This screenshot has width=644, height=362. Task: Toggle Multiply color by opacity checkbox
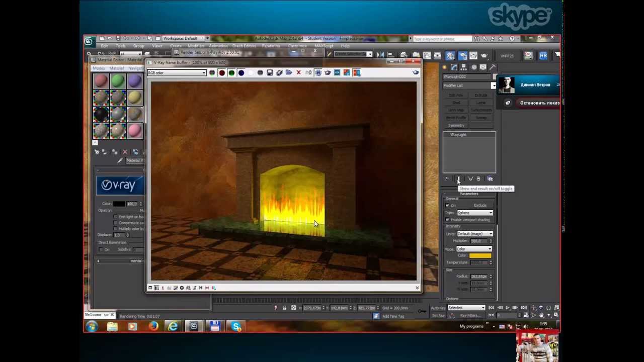point(116,229)
